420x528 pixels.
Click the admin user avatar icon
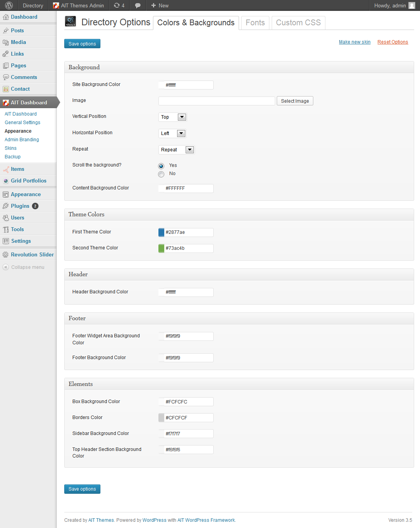(411, 5)
